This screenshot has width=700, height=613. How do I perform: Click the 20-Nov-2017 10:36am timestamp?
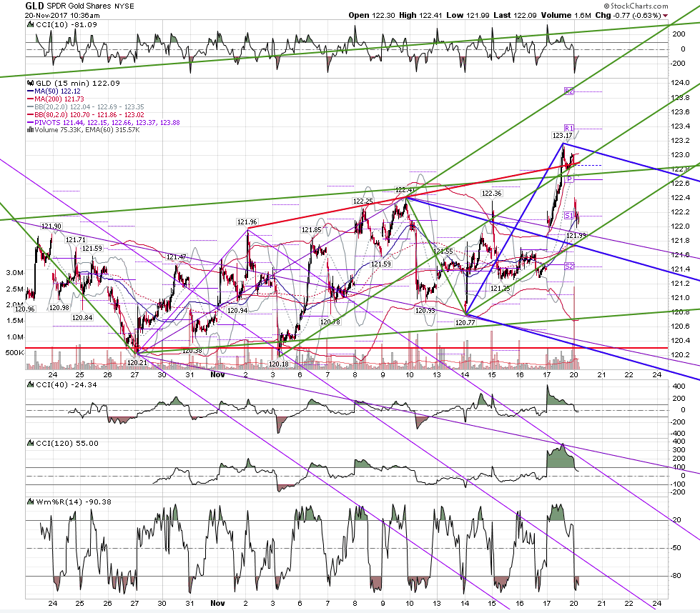tap(62, 15)
